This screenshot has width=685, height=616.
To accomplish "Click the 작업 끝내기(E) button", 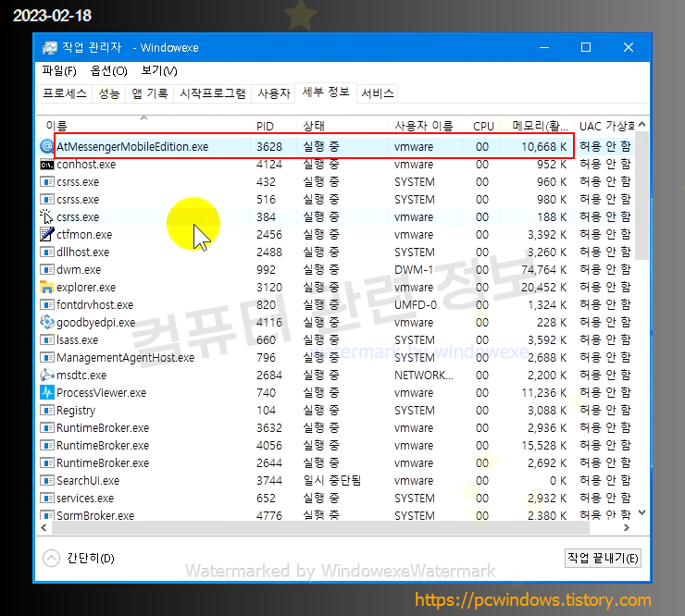I will (x=603, y=558).
